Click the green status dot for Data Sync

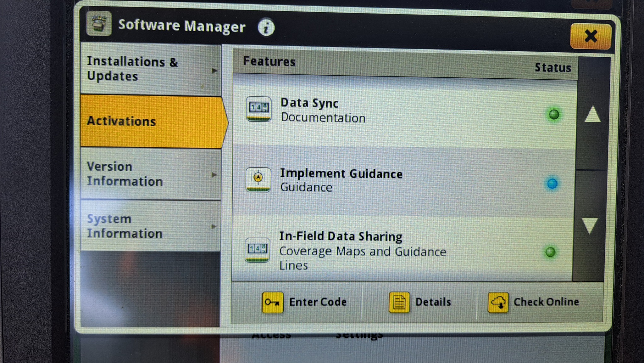point(554,114)
